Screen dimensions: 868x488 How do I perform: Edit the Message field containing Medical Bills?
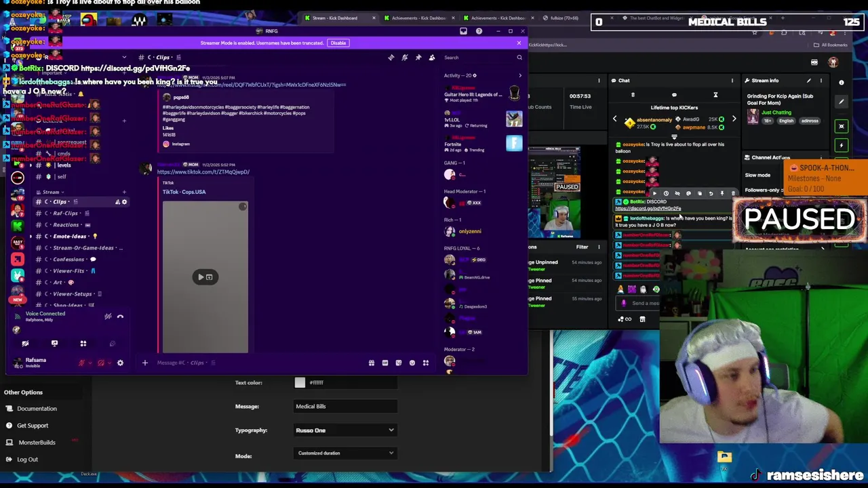(345, 407)
